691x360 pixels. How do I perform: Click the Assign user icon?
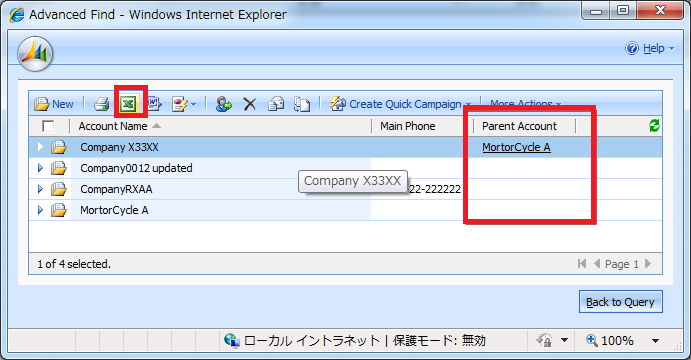(223, 104)
